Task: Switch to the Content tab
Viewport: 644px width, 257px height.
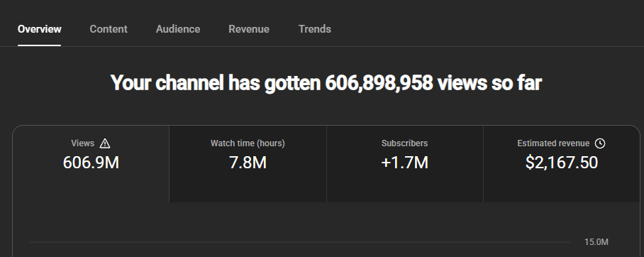Action: (109, 29)
